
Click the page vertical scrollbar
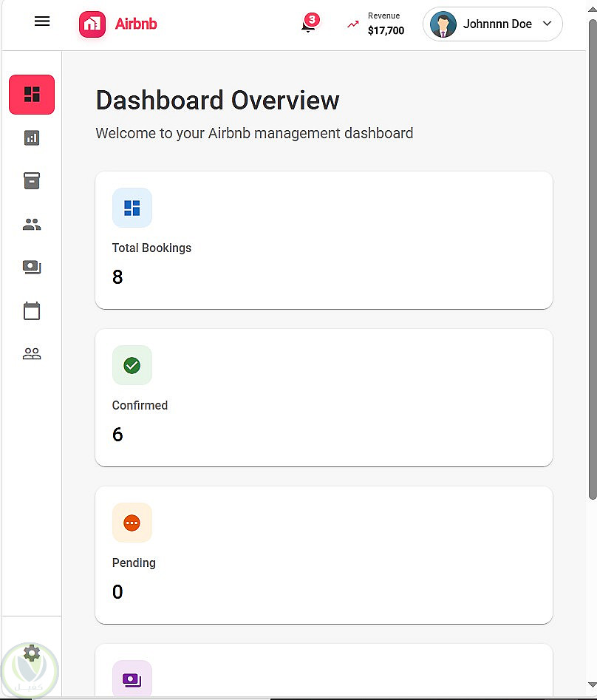click(x=592, y=259)
